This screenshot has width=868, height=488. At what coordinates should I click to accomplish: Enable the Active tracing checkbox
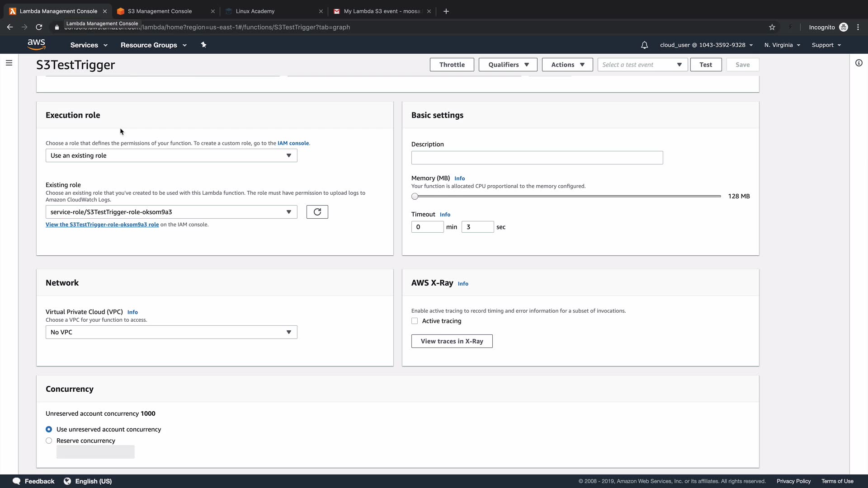coord(415,321)
